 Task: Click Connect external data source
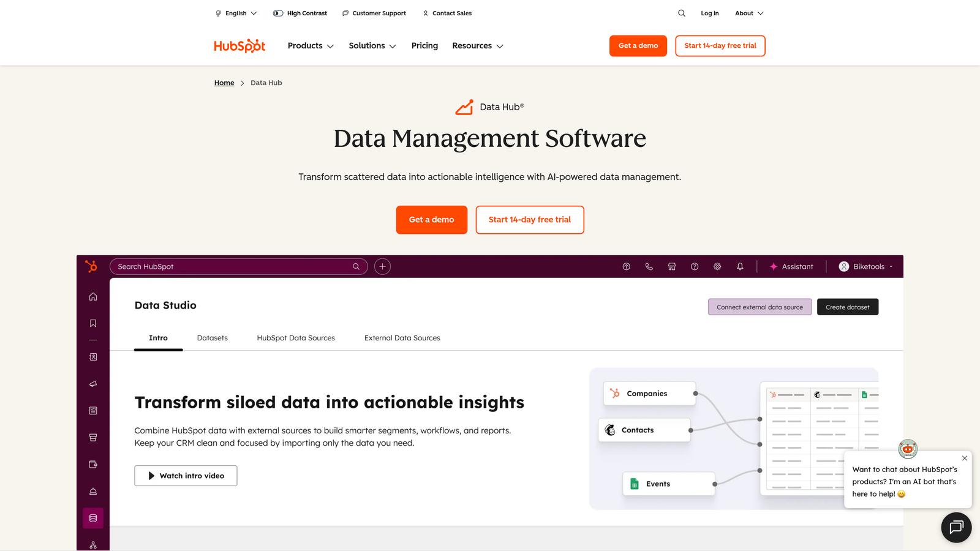pyautogui.click(x=759, y=307)
